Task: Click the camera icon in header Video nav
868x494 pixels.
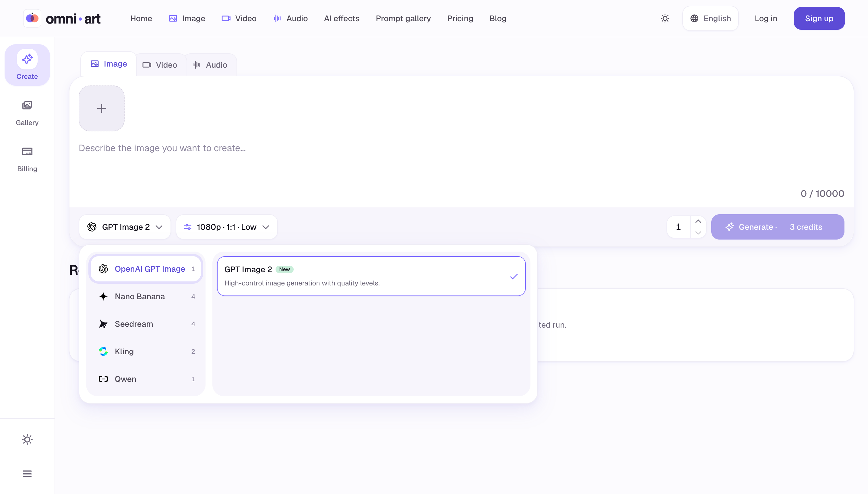Action: [x=226, y=18]
